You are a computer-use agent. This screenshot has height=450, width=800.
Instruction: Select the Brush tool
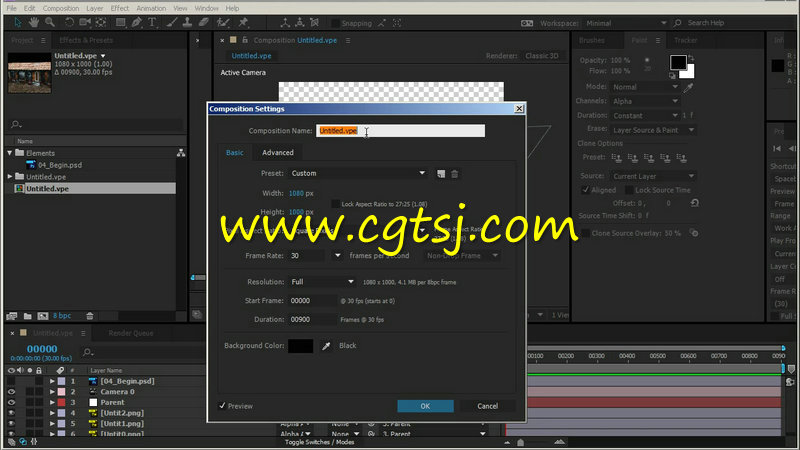(x=171, y=22)
